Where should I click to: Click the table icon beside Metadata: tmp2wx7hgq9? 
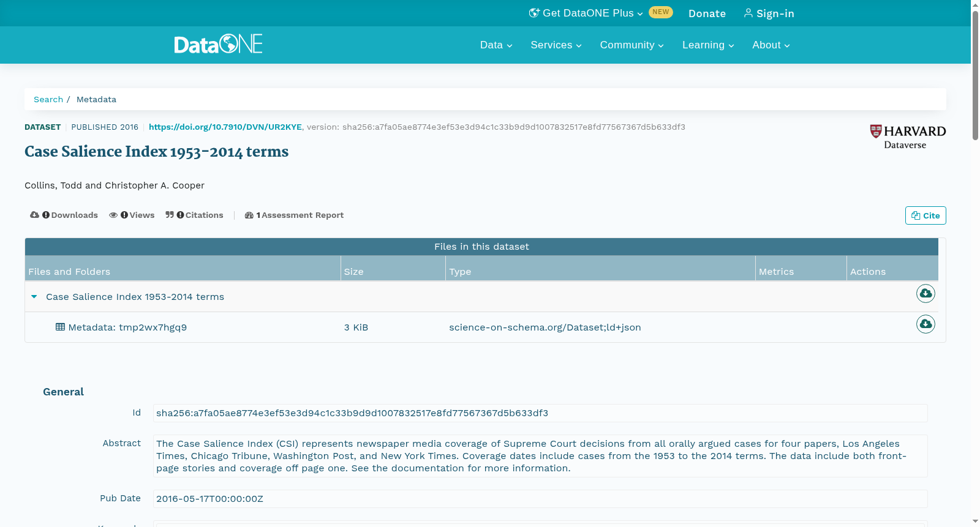(60, 327)
